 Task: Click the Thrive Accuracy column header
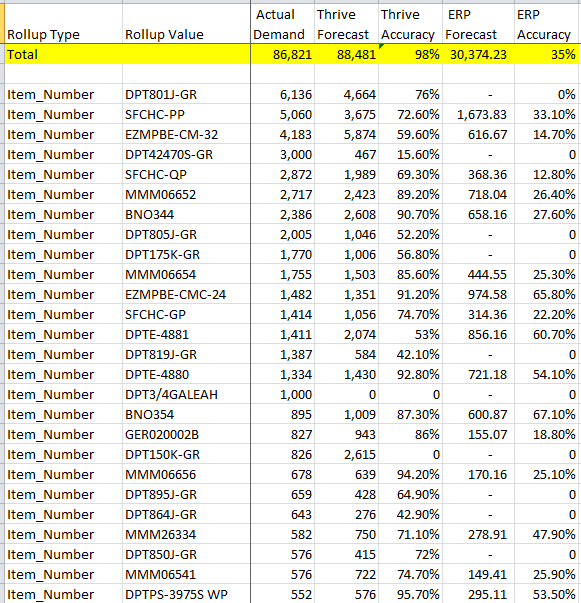[x=410, y=24]
